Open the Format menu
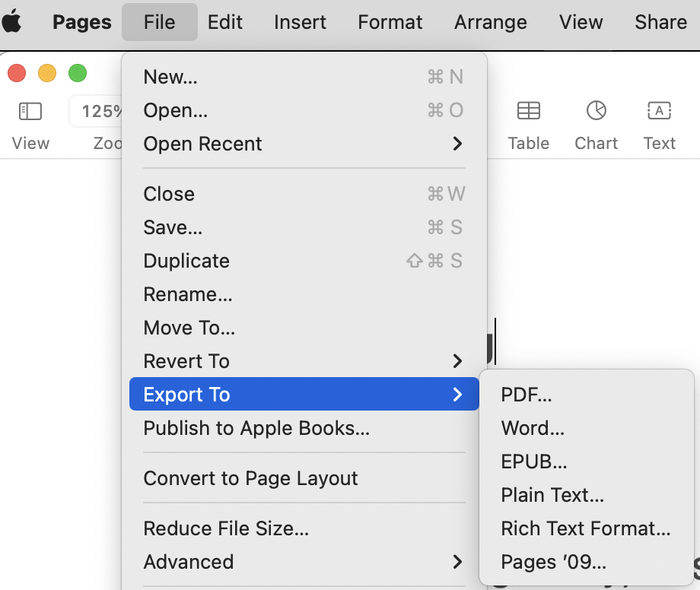 (390, 23)
